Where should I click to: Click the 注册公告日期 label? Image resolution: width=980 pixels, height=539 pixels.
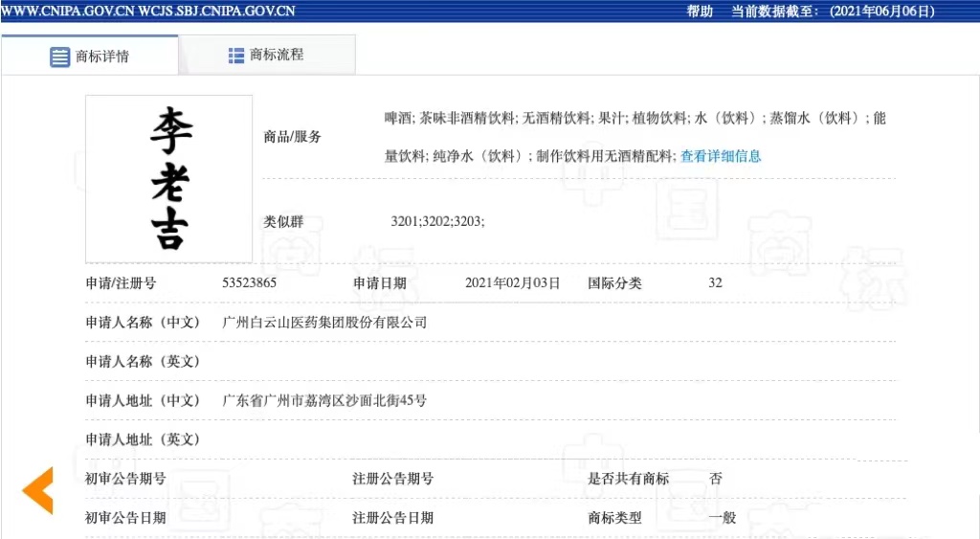coord(393,518)
